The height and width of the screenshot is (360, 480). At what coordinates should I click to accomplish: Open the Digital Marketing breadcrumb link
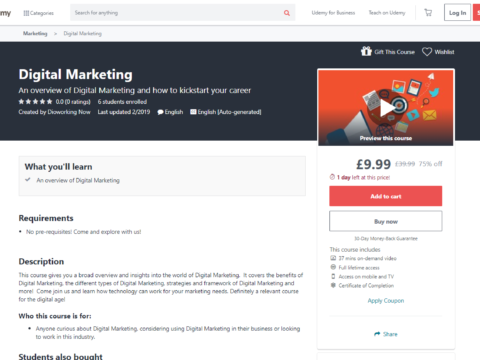coord(83,33)
